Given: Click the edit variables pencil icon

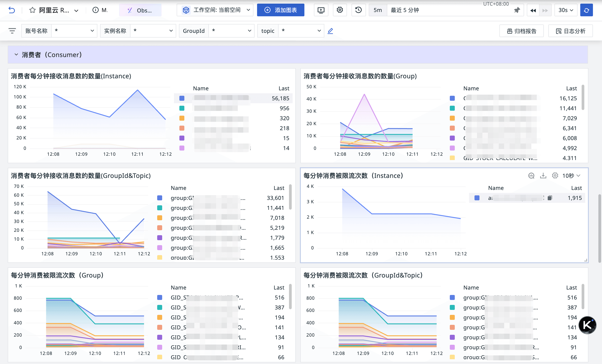Looking at the screenshot, I should (330, 31).
